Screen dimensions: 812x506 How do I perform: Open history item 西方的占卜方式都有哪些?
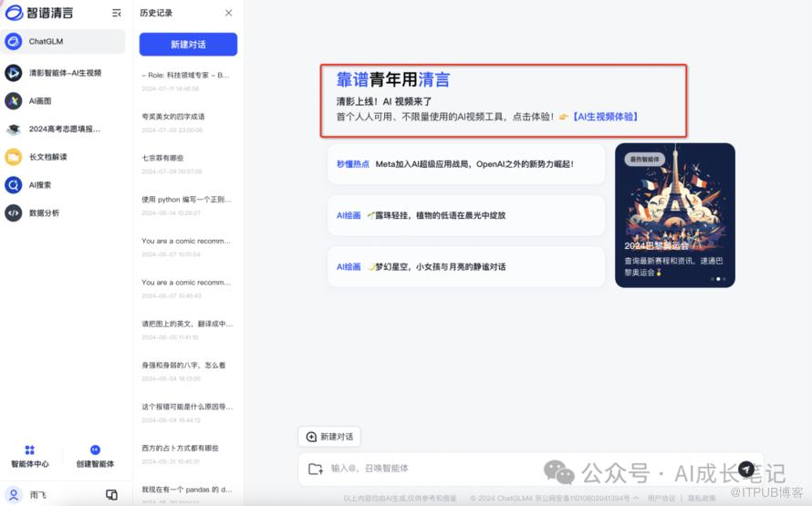[180, 448]
